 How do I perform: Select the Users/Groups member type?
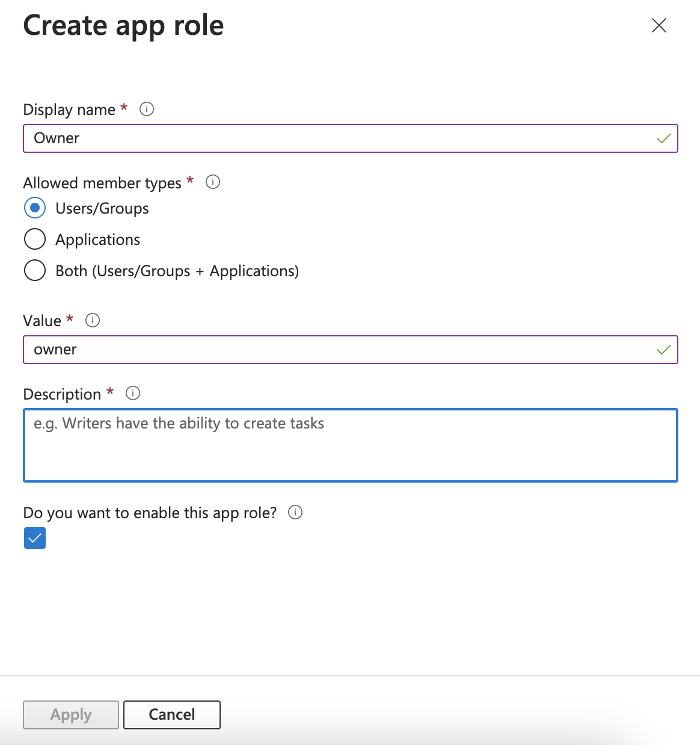35,208
